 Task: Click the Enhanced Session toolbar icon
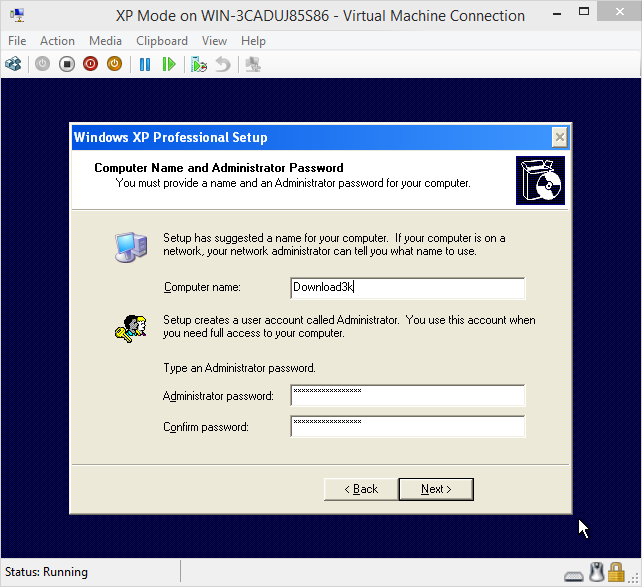pyautogui.click(x=253, y=65)
